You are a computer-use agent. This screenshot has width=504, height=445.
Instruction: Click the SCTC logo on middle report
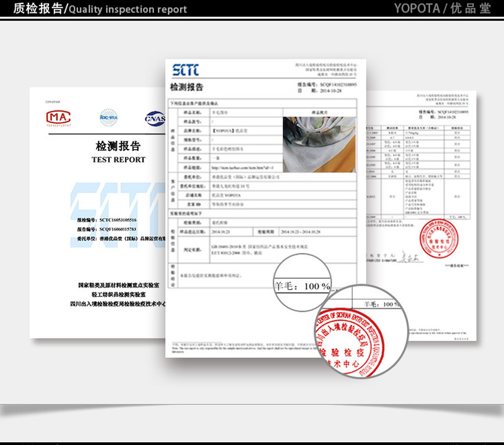pyautogui.click(x=185, y=70)
